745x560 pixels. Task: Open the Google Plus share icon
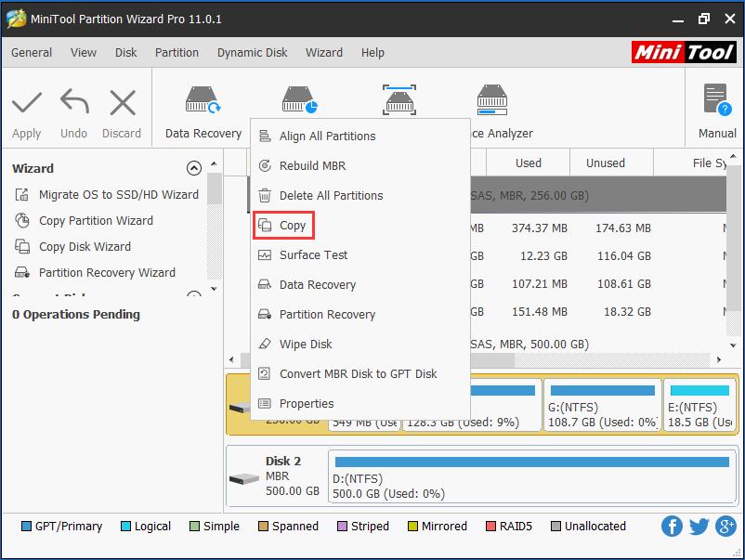coord(726,527)
